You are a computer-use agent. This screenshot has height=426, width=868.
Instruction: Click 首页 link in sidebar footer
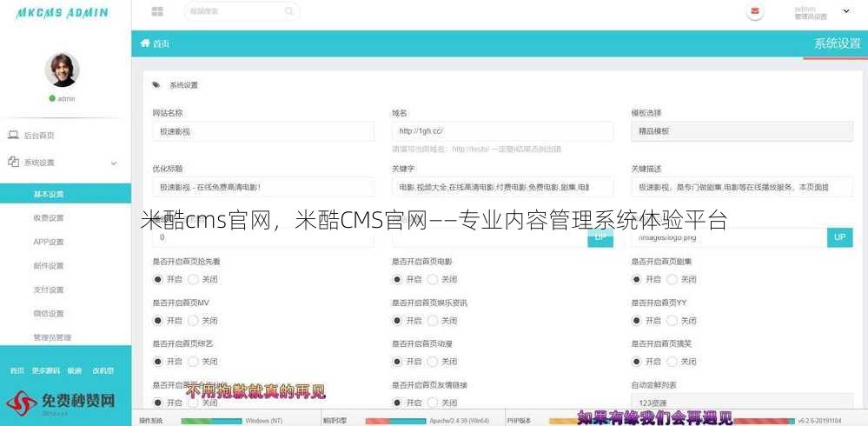point(17,370)
